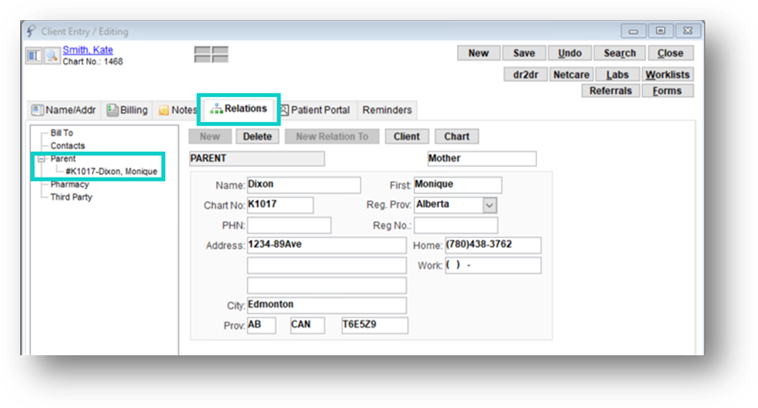Delete the selected relation

(257, 137)
